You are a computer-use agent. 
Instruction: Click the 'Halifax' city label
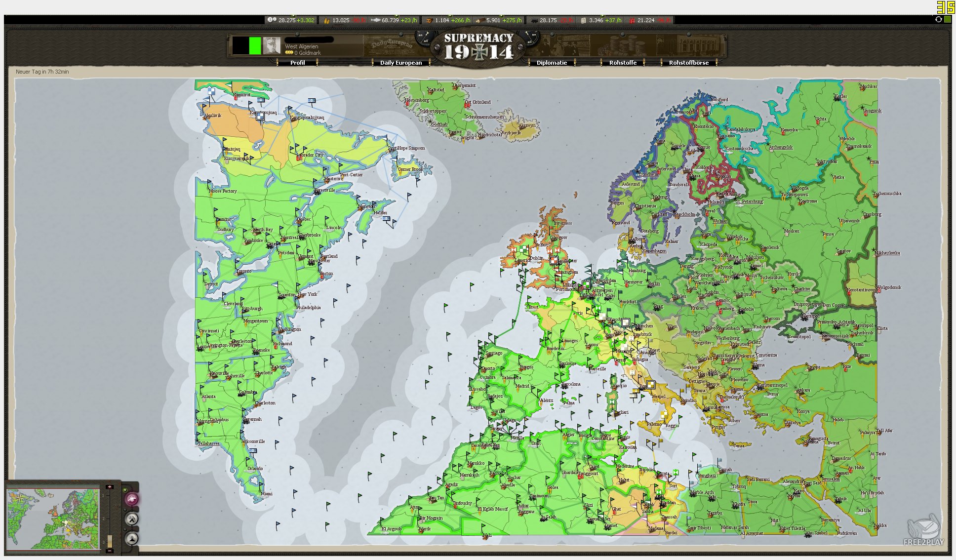coord(380,213)
